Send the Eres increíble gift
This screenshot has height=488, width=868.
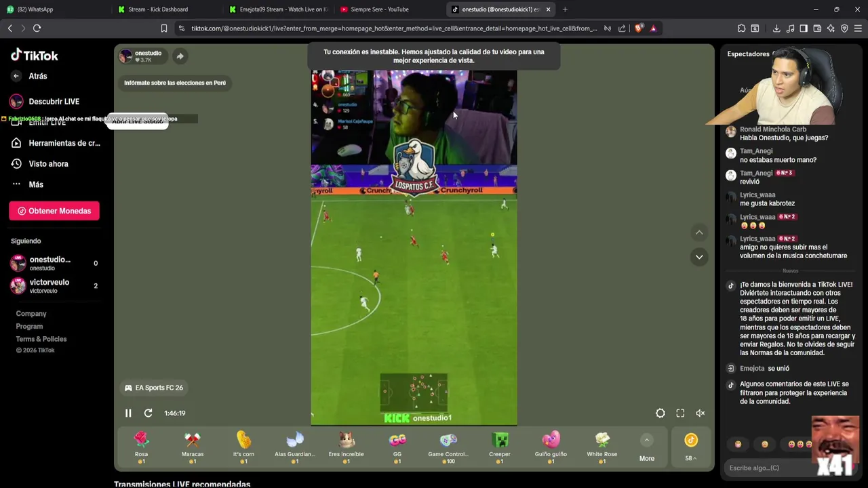[x=346, y=447]
